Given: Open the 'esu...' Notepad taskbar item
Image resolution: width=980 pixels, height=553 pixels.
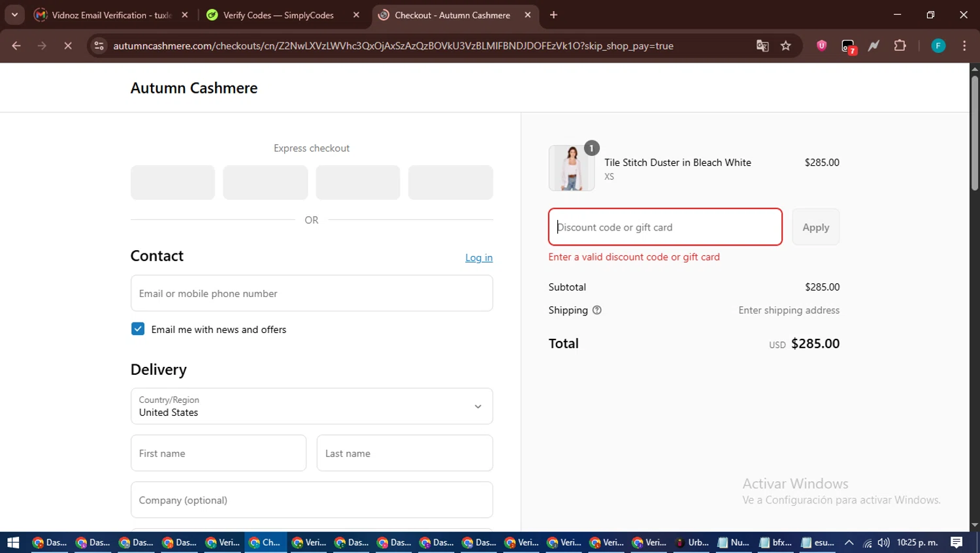Looking at the screenshot, I should click(818, 543).
